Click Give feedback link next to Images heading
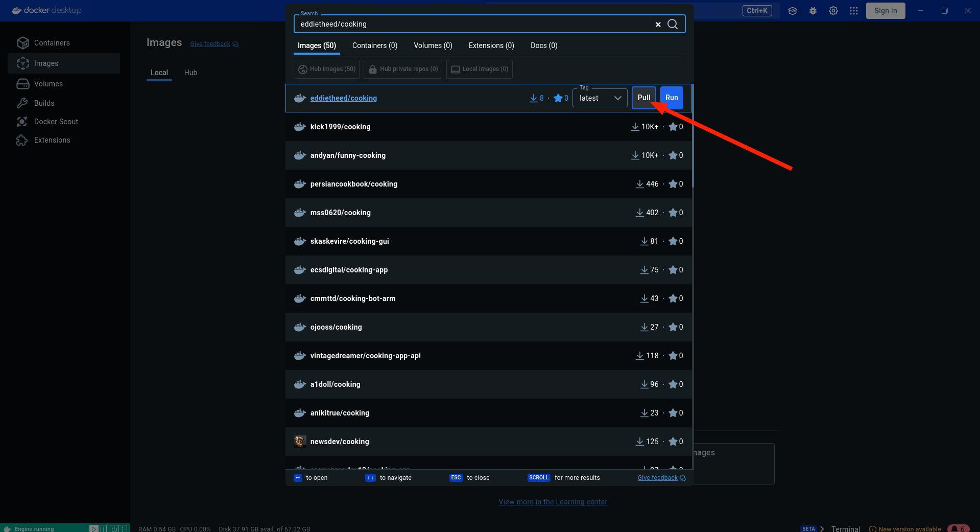980x532 pixels. [x=214, y=44]
